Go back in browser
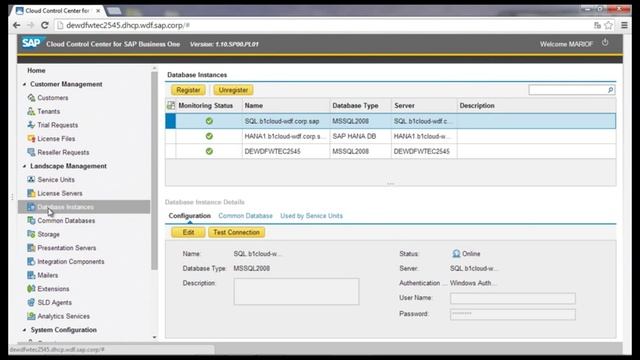 click(x=17, y=25)
